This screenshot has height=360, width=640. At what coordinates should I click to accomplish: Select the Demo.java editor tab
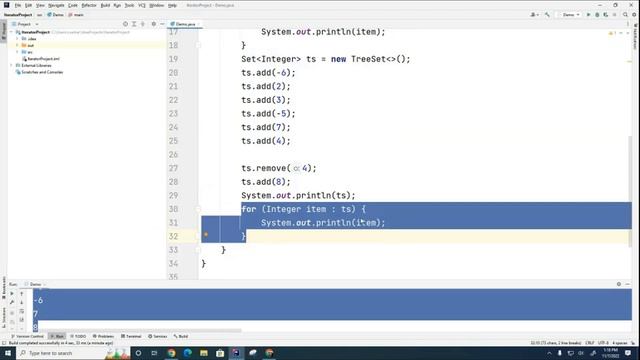185,24
